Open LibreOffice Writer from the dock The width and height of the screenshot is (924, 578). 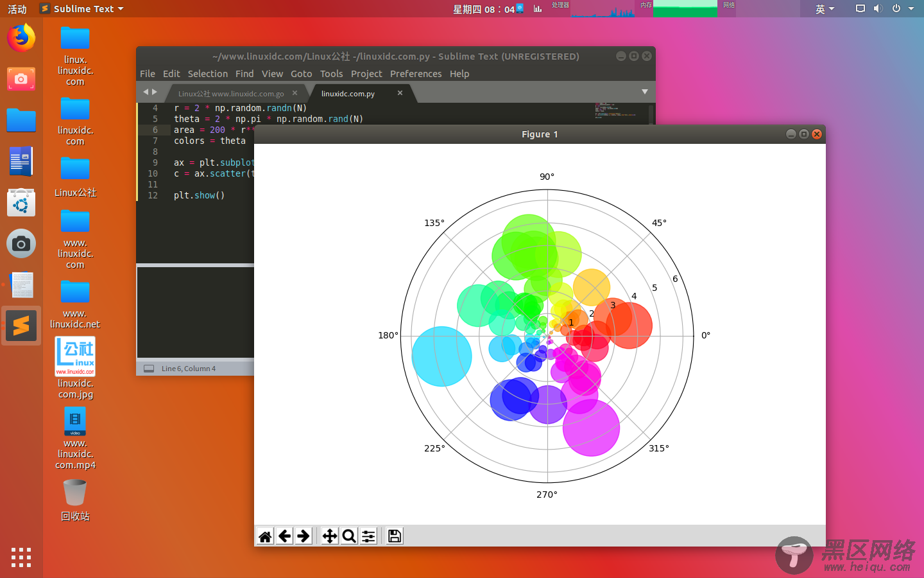[21, 161]
